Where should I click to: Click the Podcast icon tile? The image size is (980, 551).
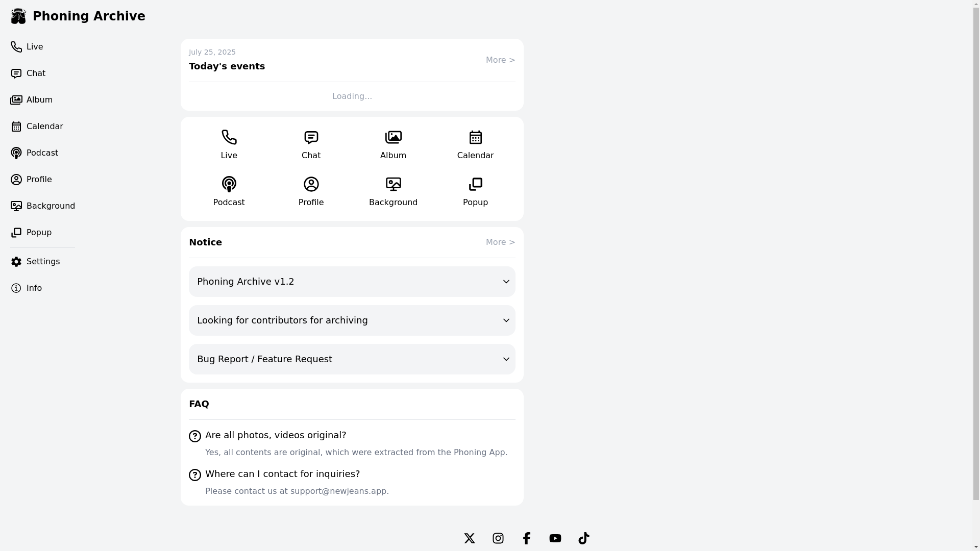point(229,192)
